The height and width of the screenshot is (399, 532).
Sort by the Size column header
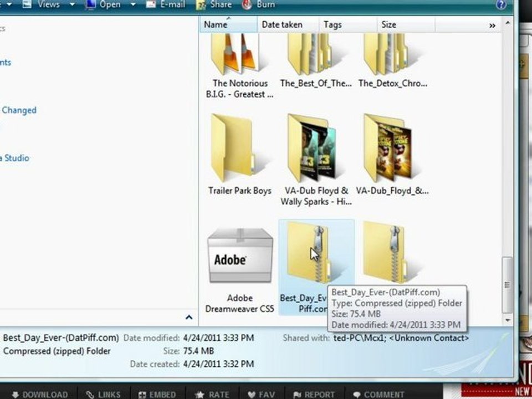pos(406,25)
